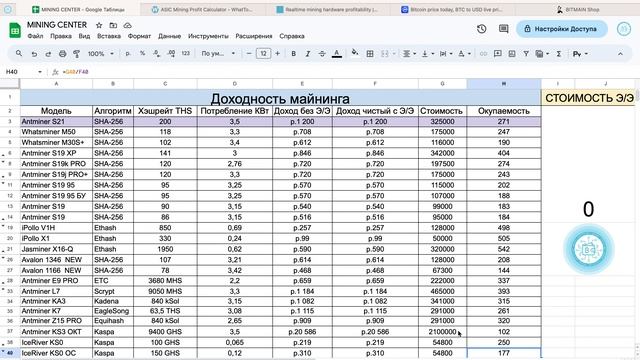The image size is (640, 360).
Task: Open the functions sigma icon
Action: tap(559, 53)
